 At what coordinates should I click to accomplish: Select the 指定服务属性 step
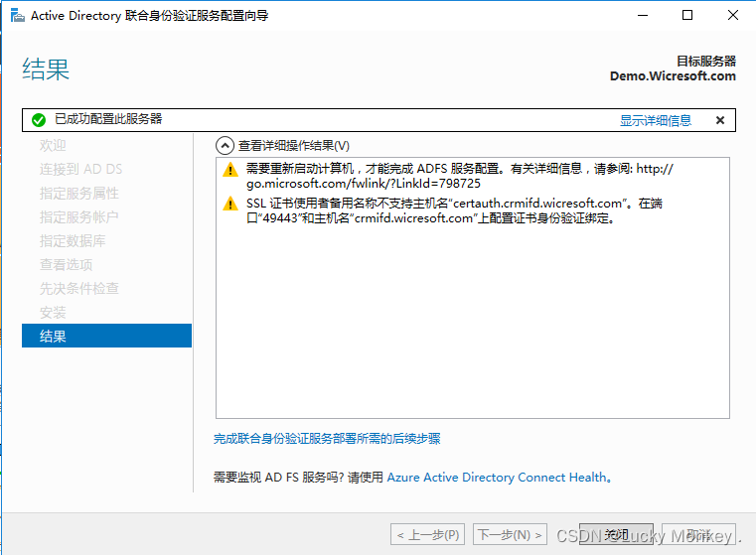pyautogui.click(x=79, y=194)
